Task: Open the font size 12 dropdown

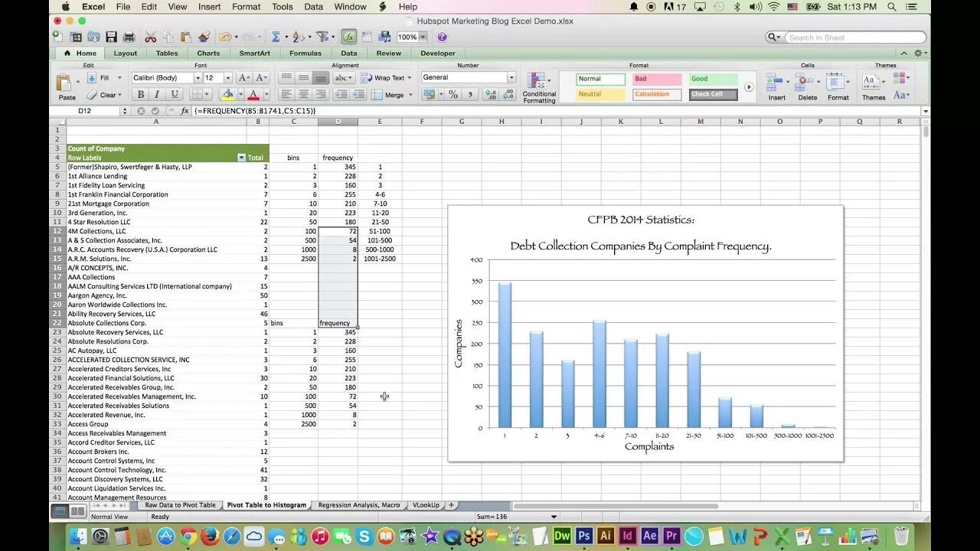Action: [x=228, y=78]
